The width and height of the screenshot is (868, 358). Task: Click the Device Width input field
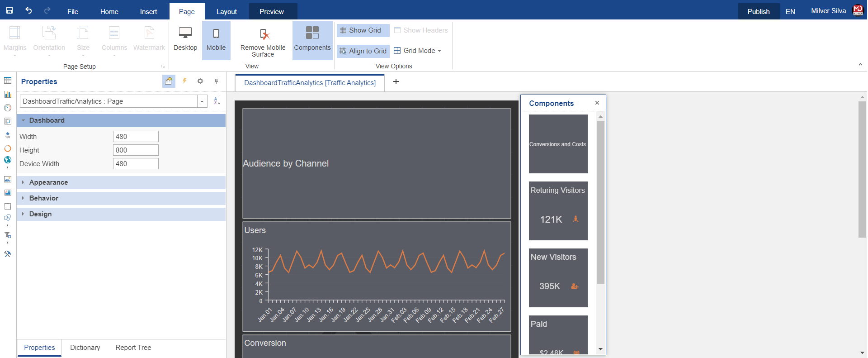(x=136, y=164)
